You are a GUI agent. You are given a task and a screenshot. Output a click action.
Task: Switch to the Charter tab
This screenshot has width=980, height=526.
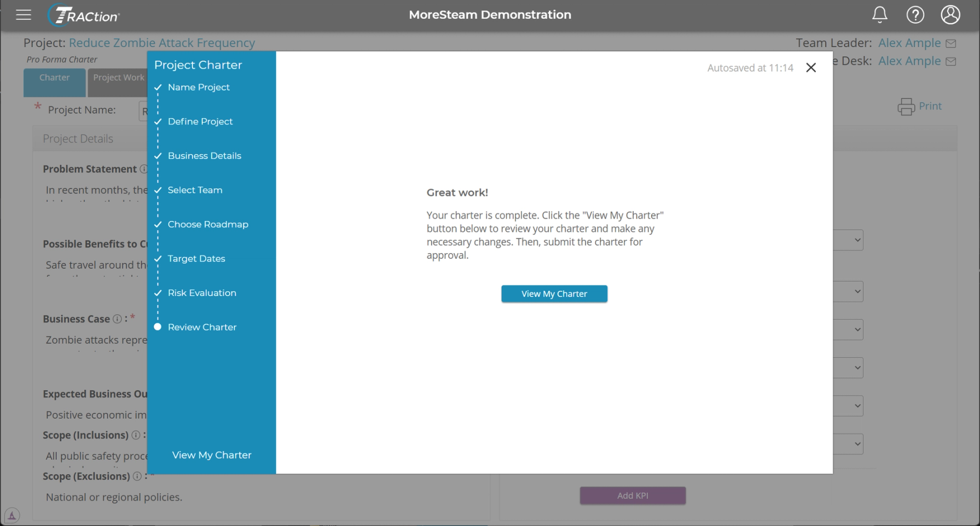click(x=55, y=83)
